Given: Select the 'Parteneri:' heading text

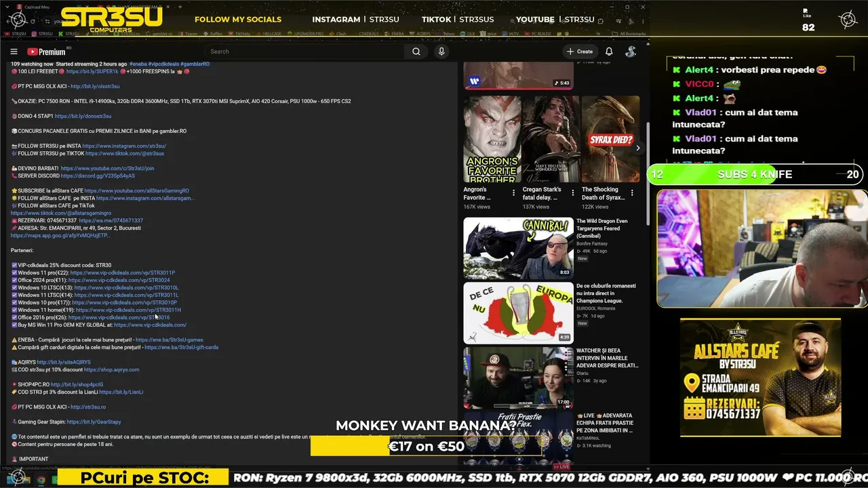Looking at the screenshot, I should point(22,250).
